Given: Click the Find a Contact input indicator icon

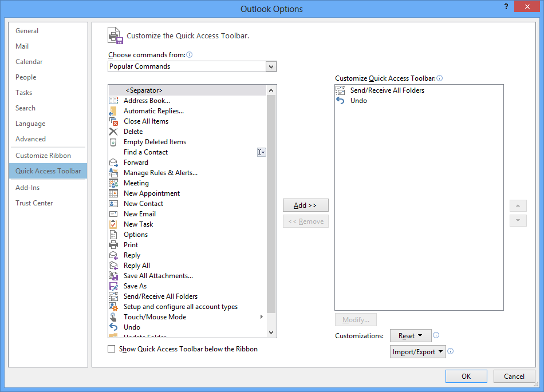Looking at the screenshot, I should tap(262, 152).
